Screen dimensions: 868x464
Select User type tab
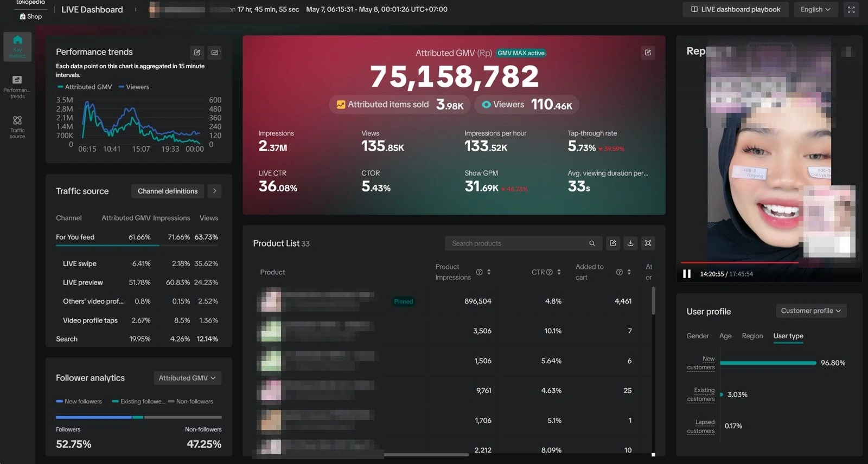click(788, 336)
